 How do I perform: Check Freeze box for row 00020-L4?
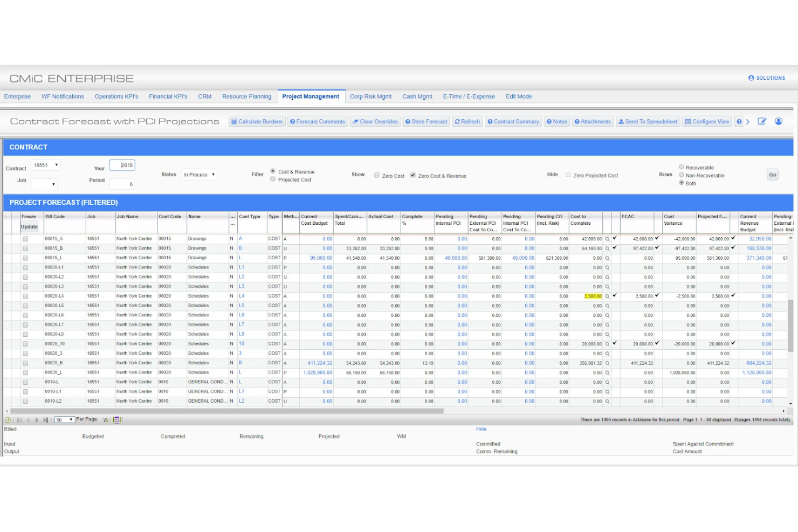25,296
